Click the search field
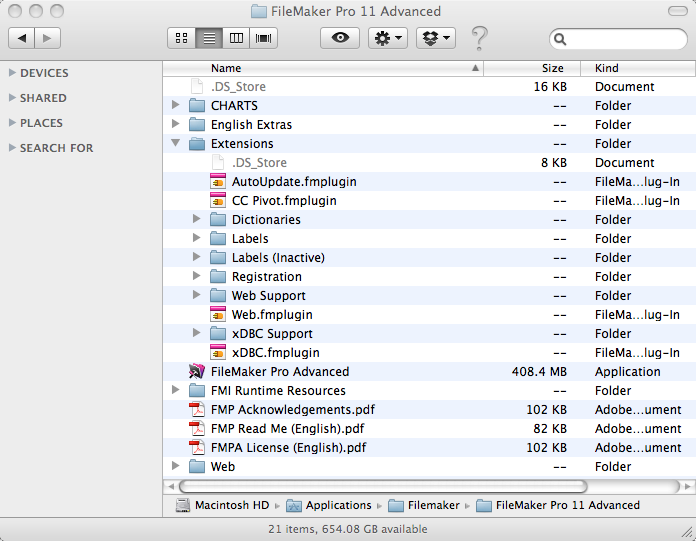This screenshot has width=696, height=541. point(618,39)
